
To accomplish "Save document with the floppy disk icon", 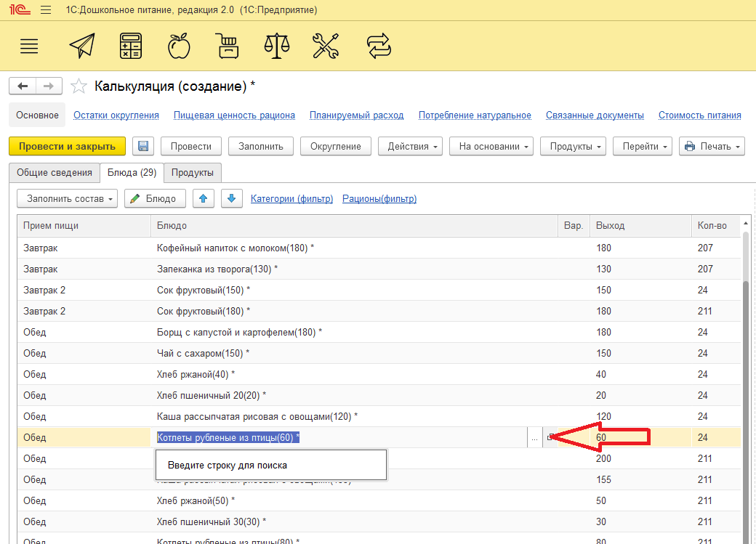I will [143, 146].
